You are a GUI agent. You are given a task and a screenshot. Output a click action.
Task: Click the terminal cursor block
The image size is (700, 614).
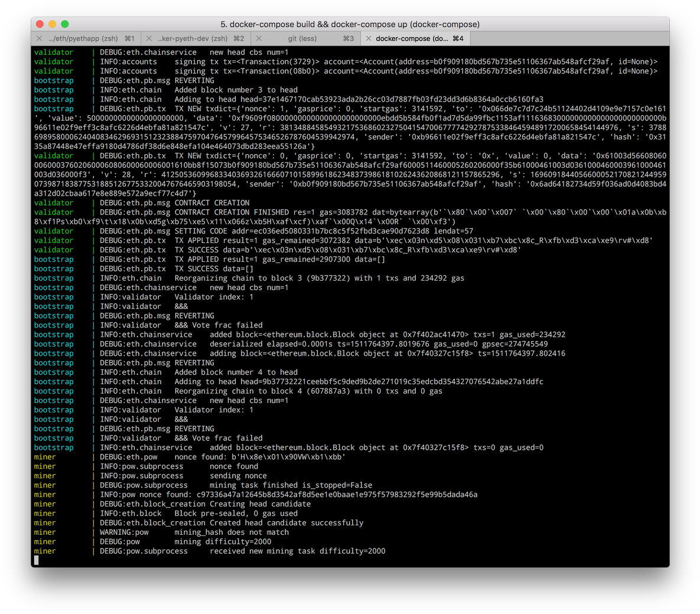pyautogui.click(x=36, y=560)
